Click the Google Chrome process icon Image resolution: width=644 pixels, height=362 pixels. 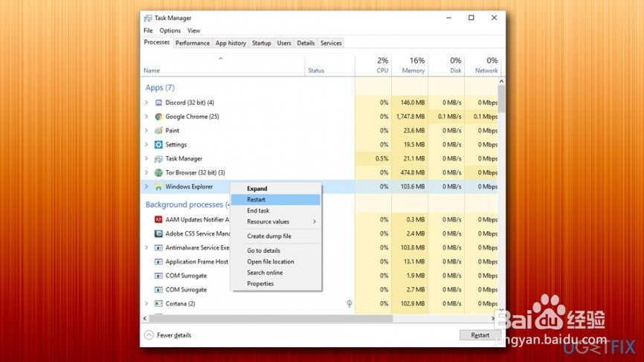click(158, 117)
